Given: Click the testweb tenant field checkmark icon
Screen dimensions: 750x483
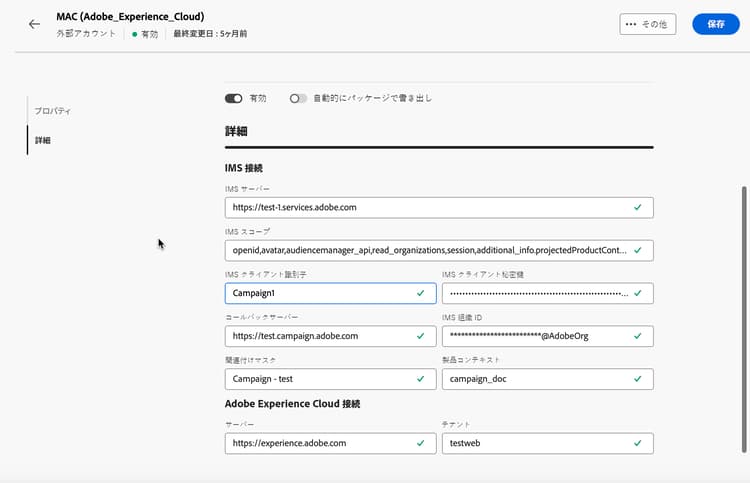Looking at the screenshot, I should tap(638, 443).
